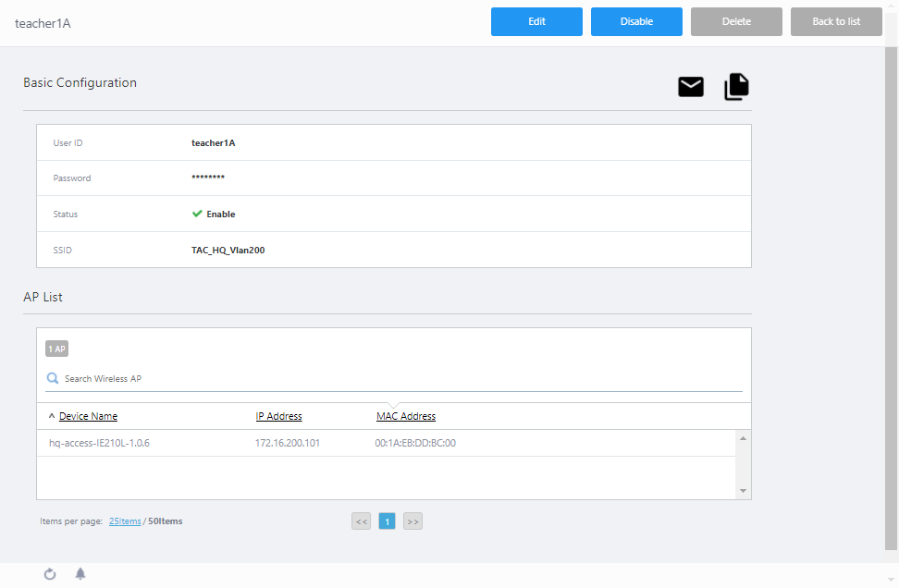The height and width of the screenshot is (588, 899).
Task: Disable the teacher1A user account
Action: (x=636, y=21)
